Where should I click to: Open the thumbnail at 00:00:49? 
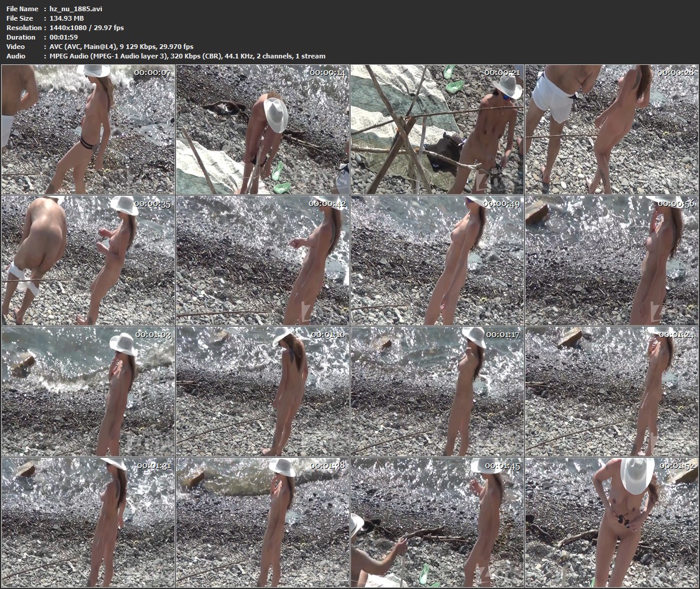(437, 260)
